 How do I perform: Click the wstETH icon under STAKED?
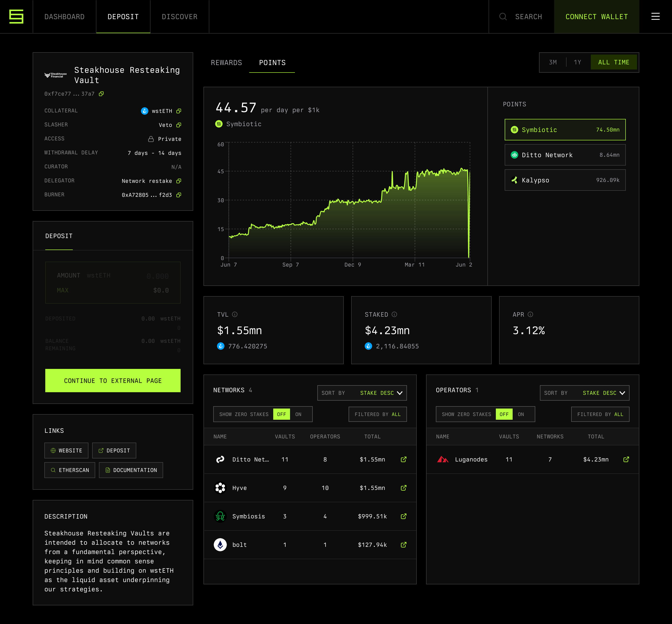(368, 346)
